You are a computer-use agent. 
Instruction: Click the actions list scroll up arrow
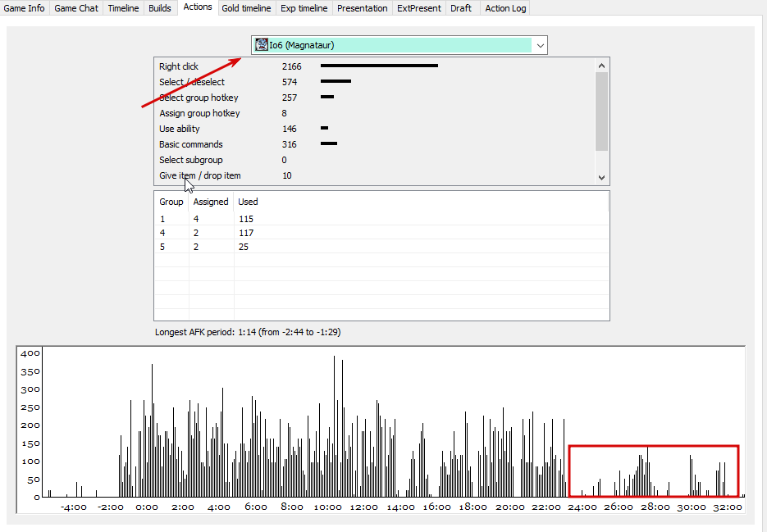[x=601, y=66]
